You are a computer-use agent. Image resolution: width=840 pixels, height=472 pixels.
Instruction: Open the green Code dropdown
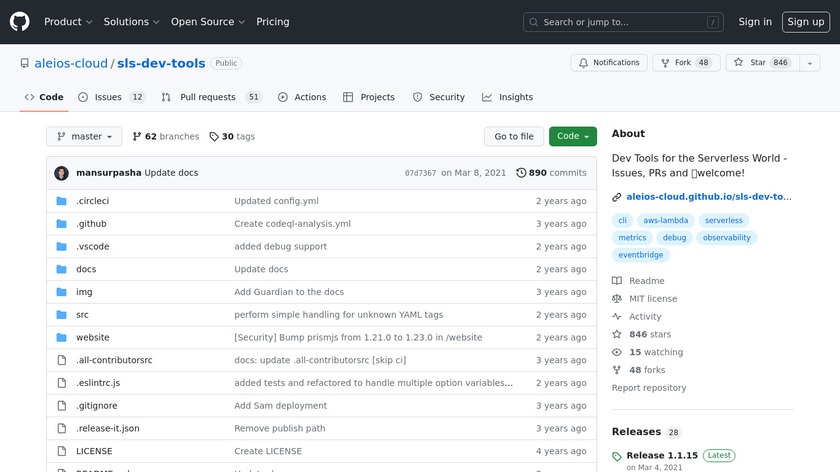(572, 137)
